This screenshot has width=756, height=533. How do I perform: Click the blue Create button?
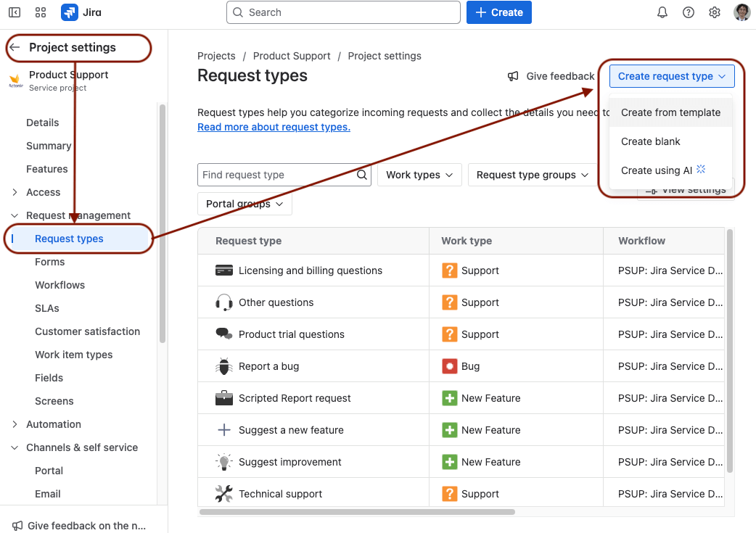point(499,12)
